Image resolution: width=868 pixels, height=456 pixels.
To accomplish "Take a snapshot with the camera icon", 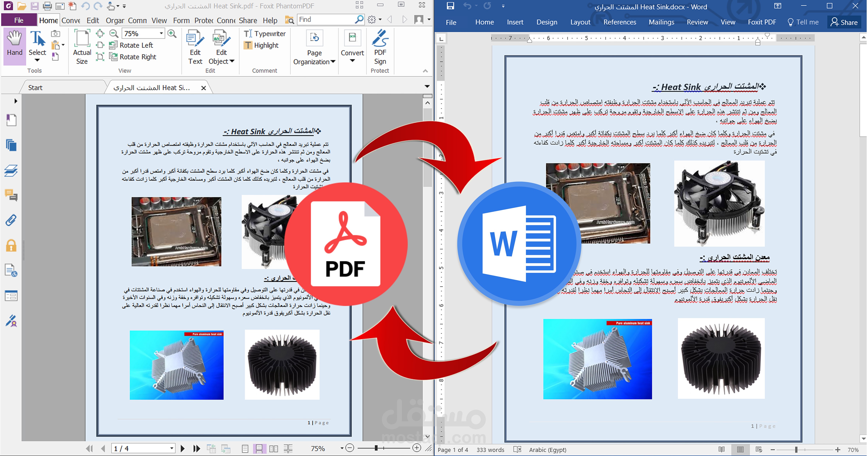I will [x=56, y=33].
